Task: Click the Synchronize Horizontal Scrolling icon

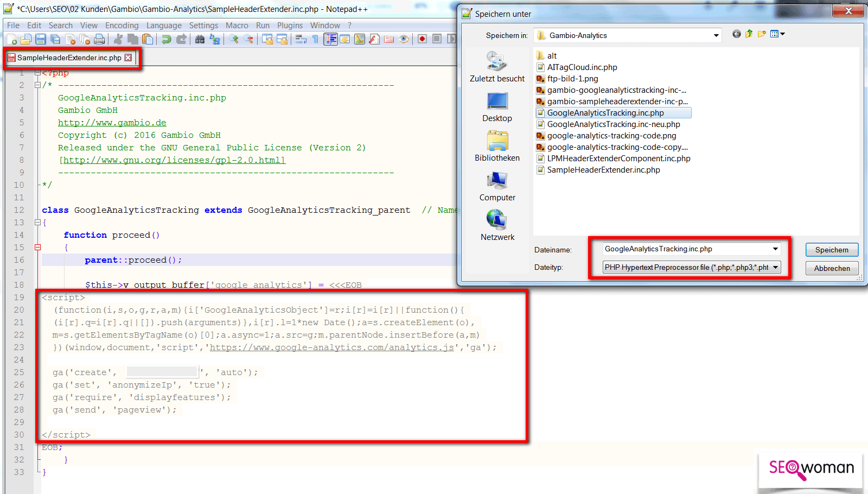Action: tap(282, 39)
